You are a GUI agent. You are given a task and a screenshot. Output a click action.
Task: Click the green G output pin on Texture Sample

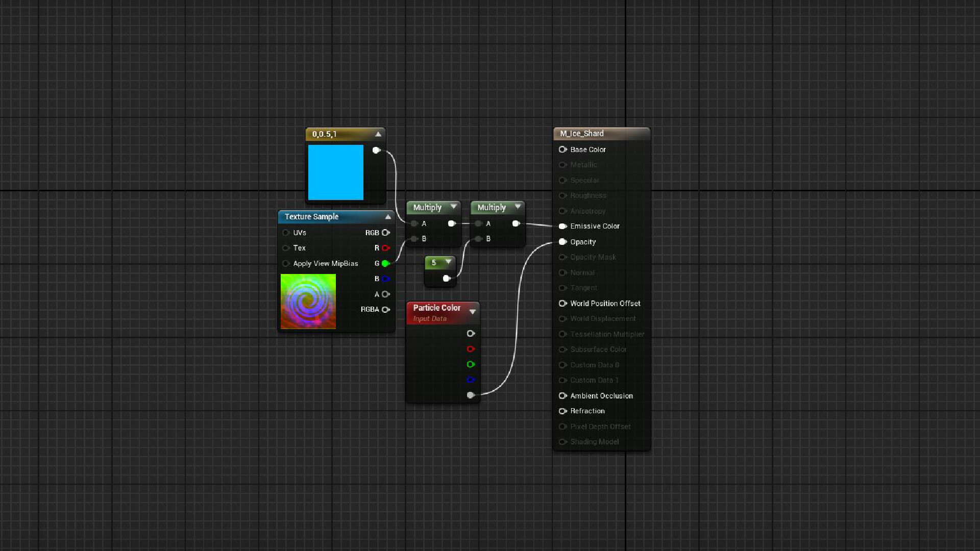386,263
